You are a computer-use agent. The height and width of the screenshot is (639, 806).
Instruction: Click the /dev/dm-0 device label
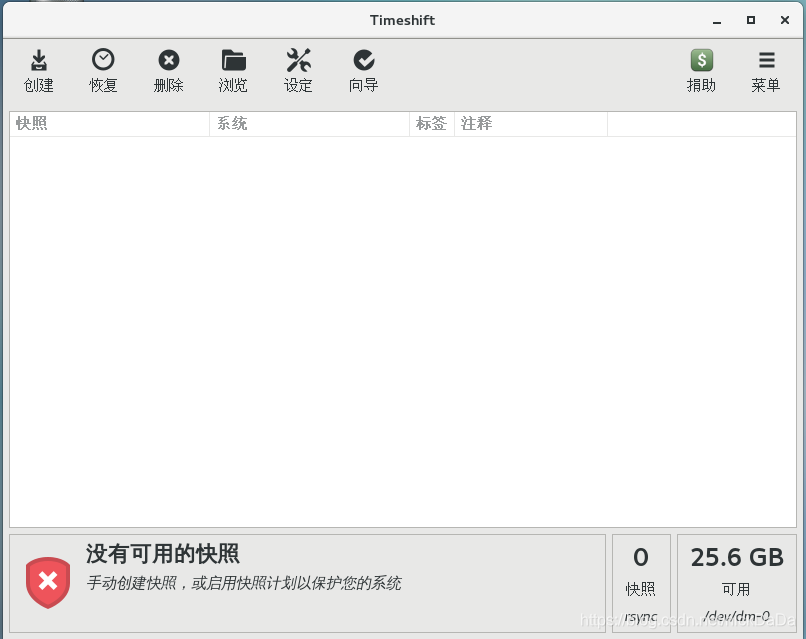pos(737,616)
